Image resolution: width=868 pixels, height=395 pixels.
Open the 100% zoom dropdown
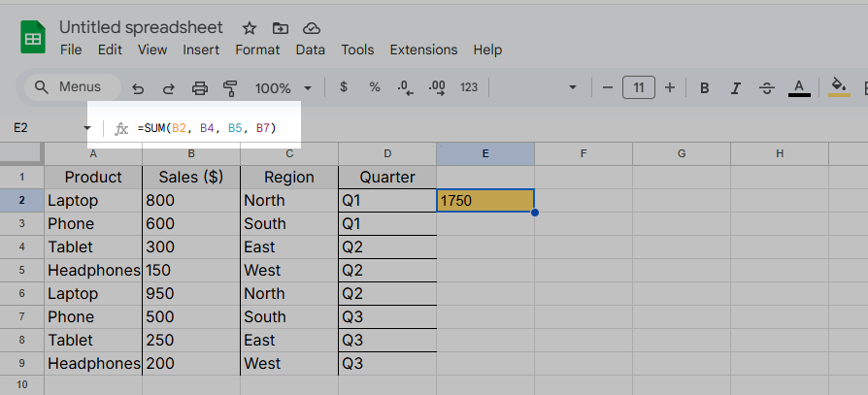tap(284, 88)
